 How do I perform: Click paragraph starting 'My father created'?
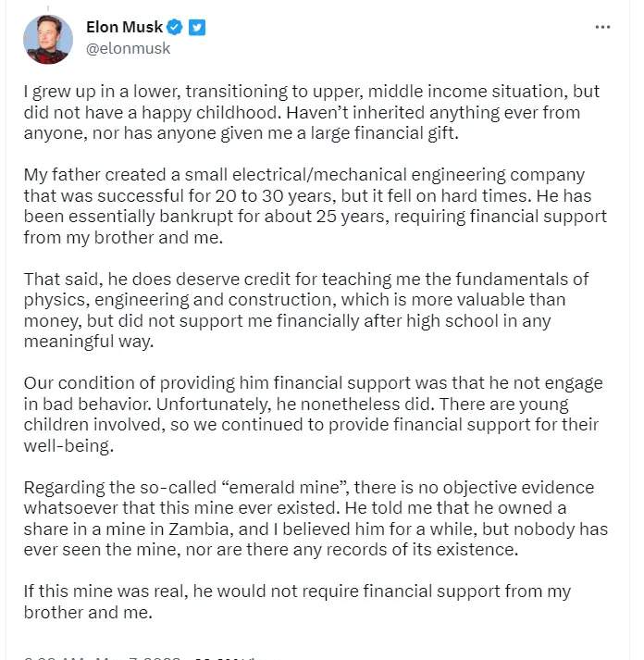(x=315, y=205)
